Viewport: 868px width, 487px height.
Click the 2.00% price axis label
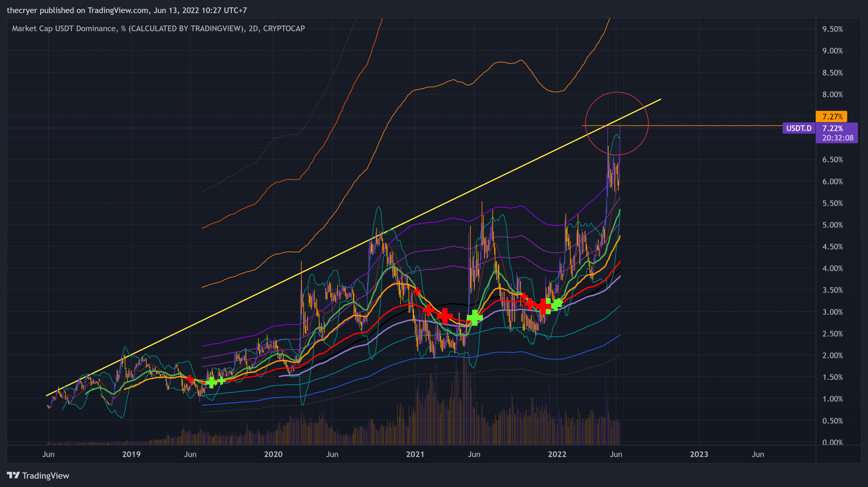tap(832, 355)
